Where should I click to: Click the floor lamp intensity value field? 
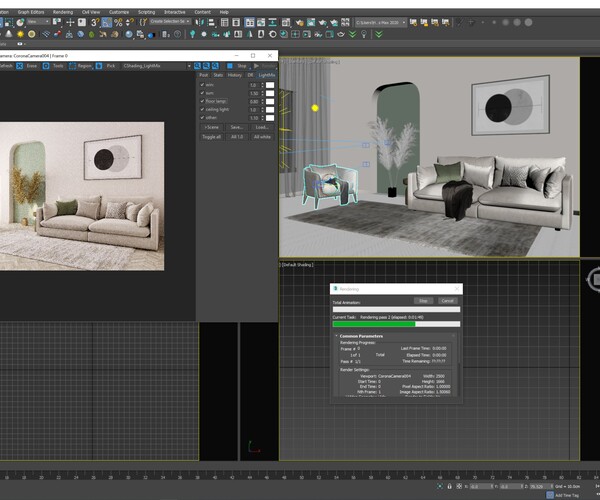254,101
